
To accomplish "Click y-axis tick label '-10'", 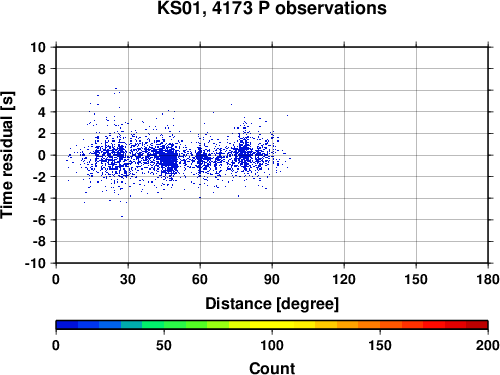I will (35, 263).
